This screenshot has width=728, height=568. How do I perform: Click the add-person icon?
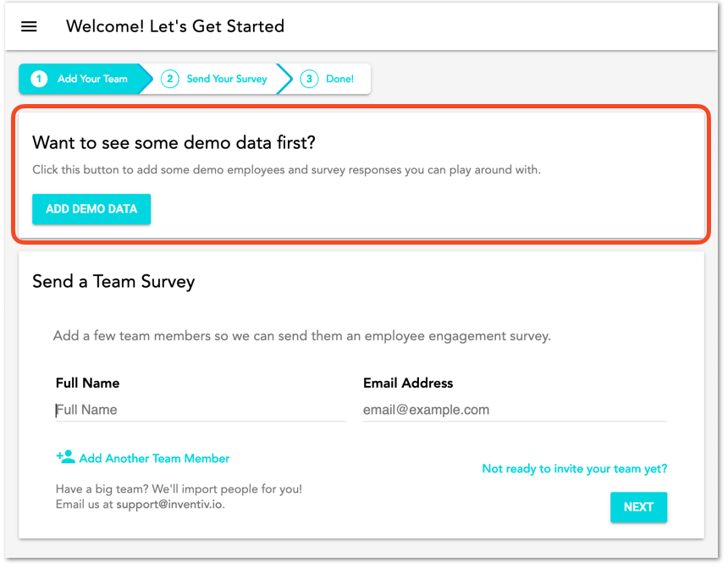[x=65, y=457]
